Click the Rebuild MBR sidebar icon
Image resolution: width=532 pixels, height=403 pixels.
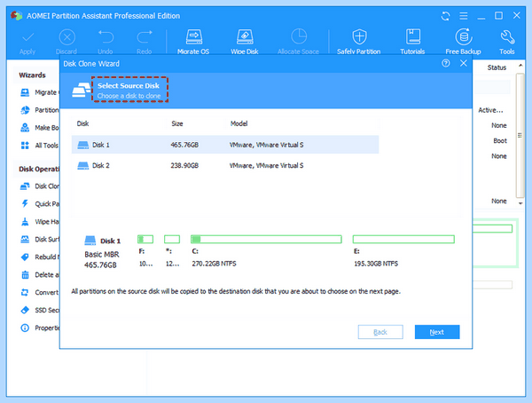click(x=25, y=257)
